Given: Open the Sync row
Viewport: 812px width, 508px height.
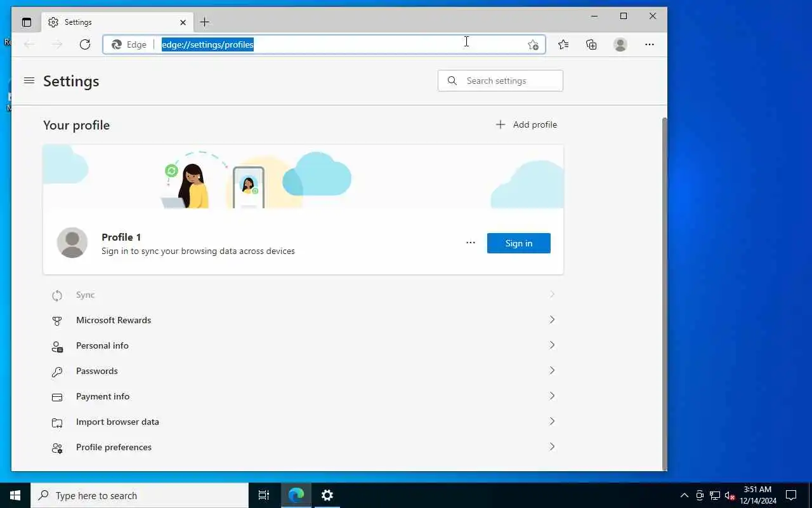Looking at the screenshot, I should tap(303, 295).
